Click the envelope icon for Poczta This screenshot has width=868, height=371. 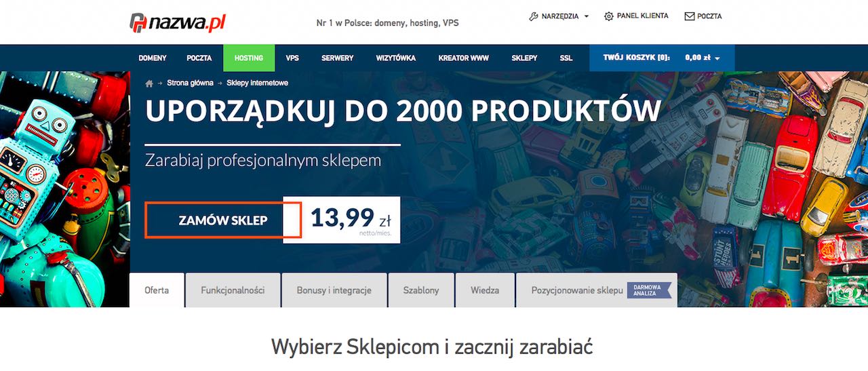click(690, 16)
